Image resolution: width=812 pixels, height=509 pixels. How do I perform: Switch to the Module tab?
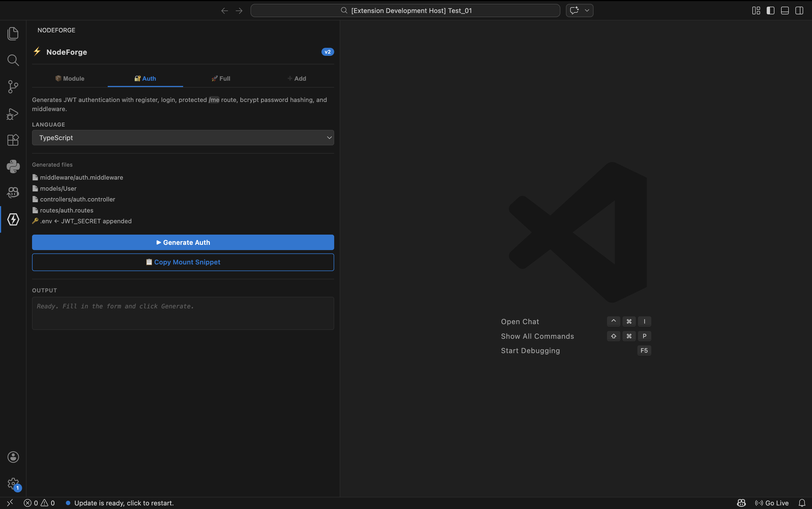point(70,78)
